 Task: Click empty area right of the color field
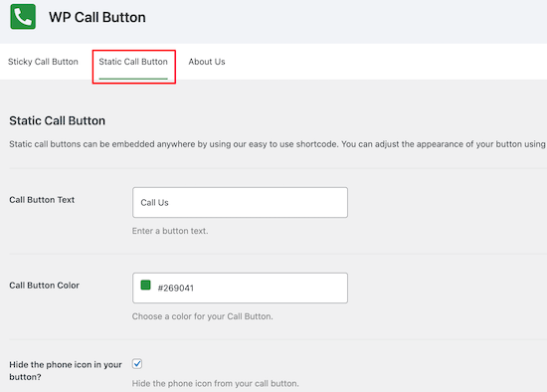pyautogui.click(x=447, y=288)
